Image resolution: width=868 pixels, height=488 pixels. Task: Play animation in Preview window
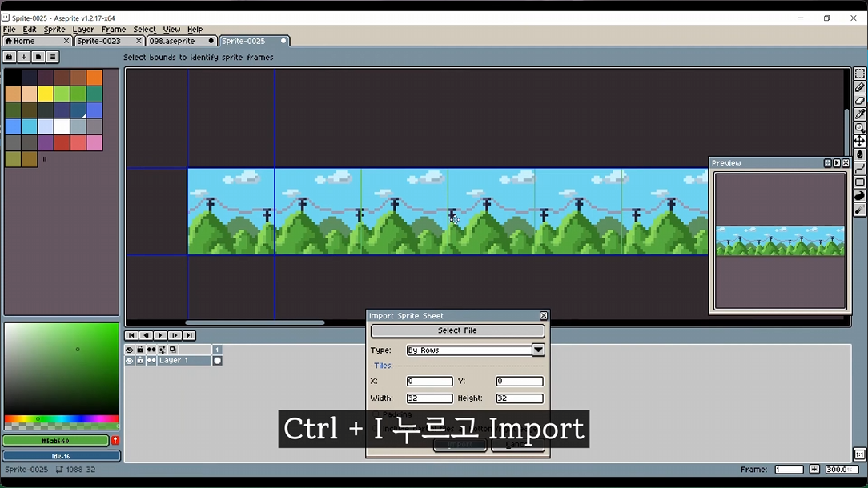837,163
